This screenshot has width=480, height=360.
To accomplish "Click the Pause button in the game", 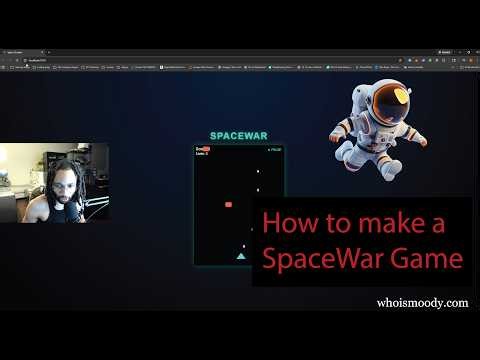I will [275, 150].
